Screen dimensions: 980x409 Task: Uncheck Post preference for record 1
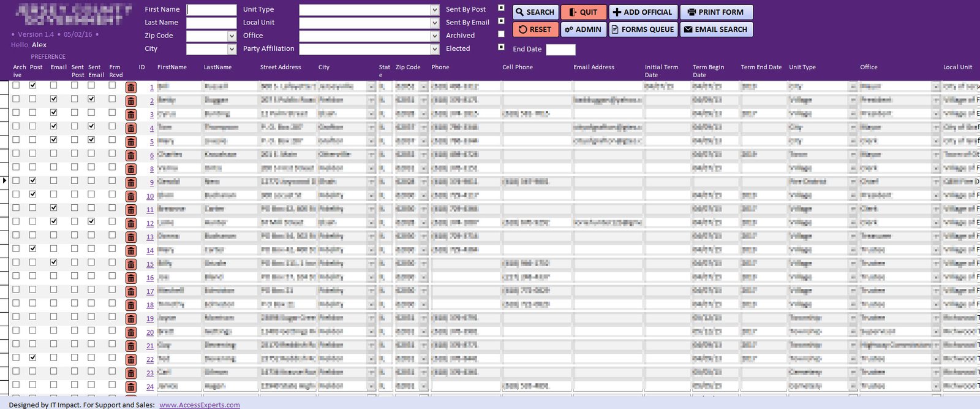click(x=33, y=85)
